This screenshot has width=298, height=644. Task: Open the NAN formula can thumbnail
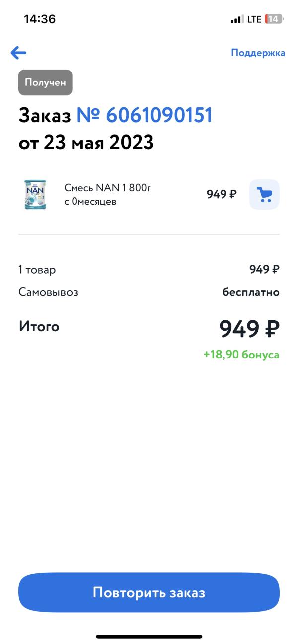click(35, 194)
